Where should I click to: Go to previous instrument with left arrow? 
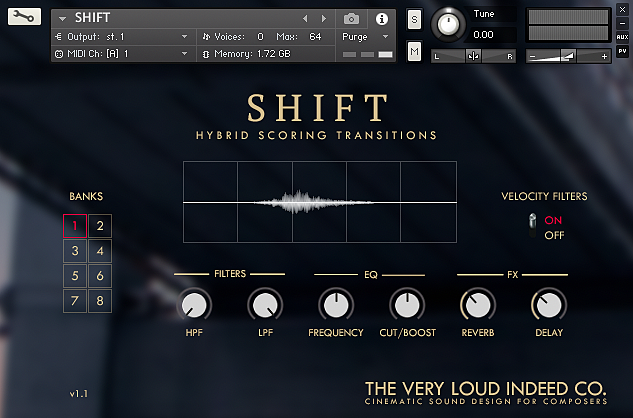(305, 18)
